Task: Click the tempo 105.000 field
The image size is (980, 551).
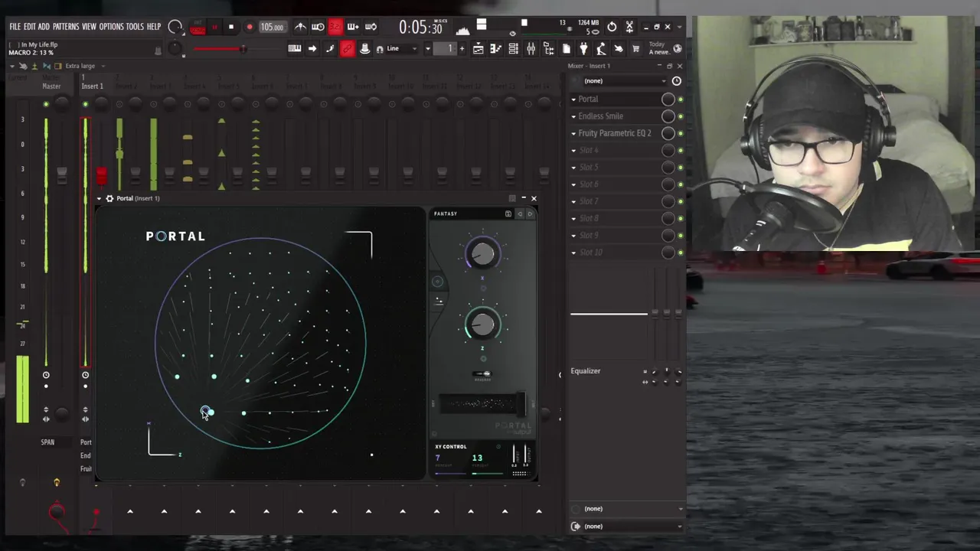Action: point(272,27)
